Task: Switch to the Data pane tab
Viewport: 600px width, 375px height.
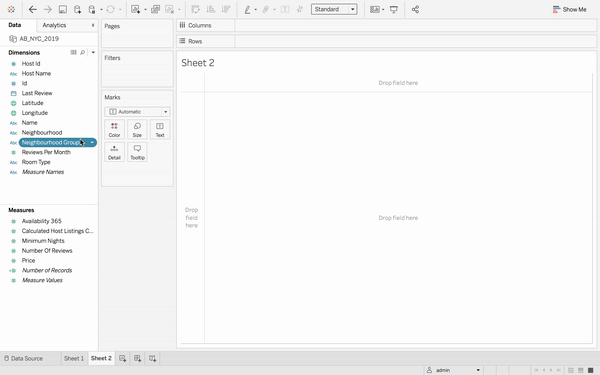Action: tap(15, 25)
